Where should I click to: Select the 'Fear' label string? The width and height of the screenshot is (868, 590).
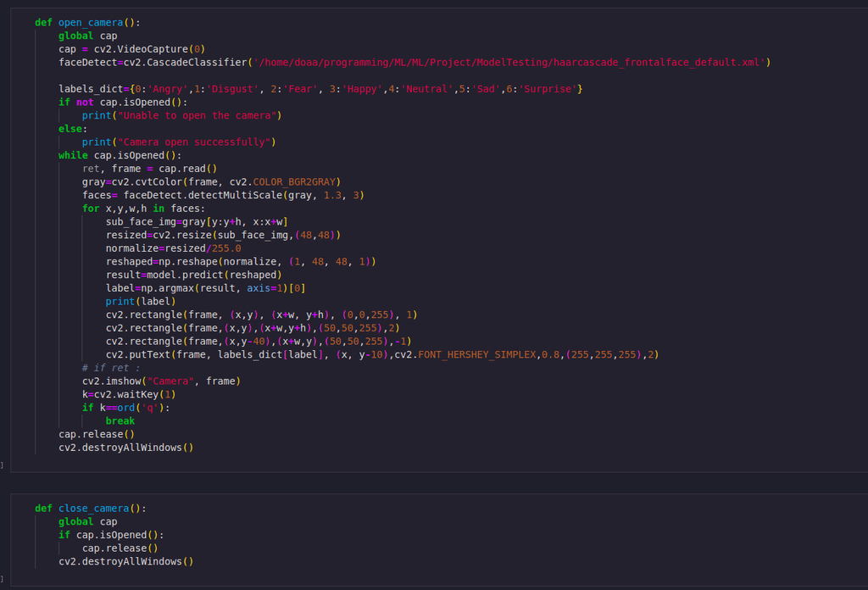pyautogui.click(x=300, y=89)
